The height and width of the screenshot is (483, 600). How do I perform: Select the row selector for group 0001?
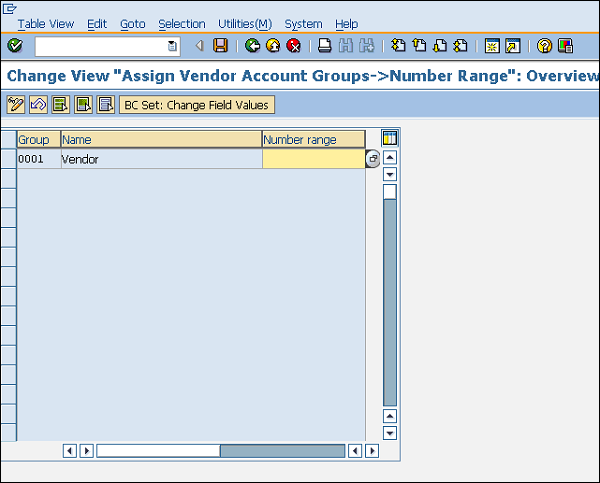click(8, 159)
